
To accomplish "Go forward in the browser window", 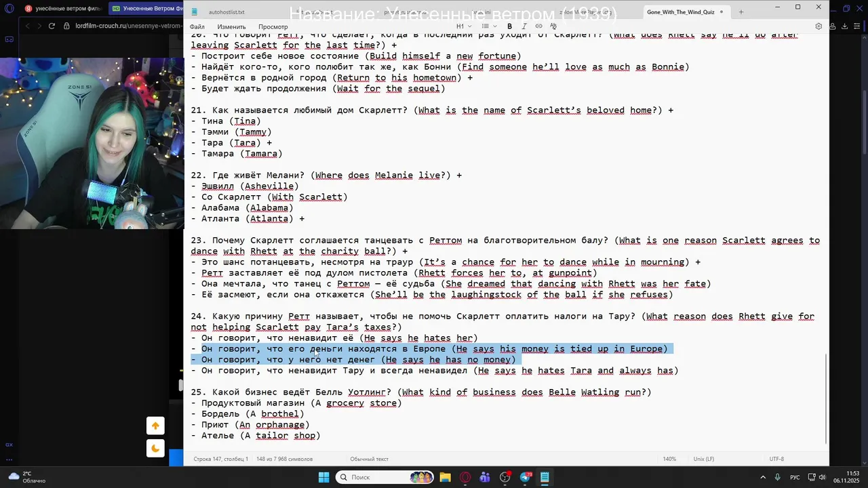I will (39, 26).
